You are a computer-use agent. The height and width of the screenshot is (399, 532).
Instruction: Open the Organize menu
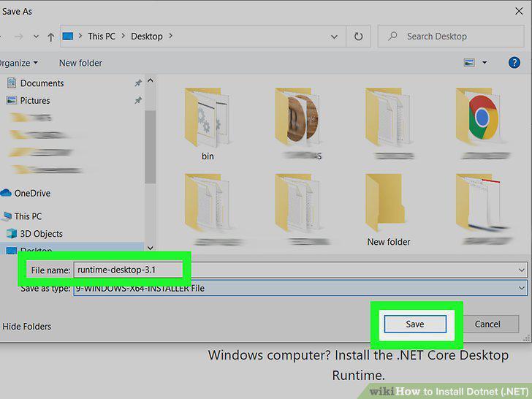[18, 63]
